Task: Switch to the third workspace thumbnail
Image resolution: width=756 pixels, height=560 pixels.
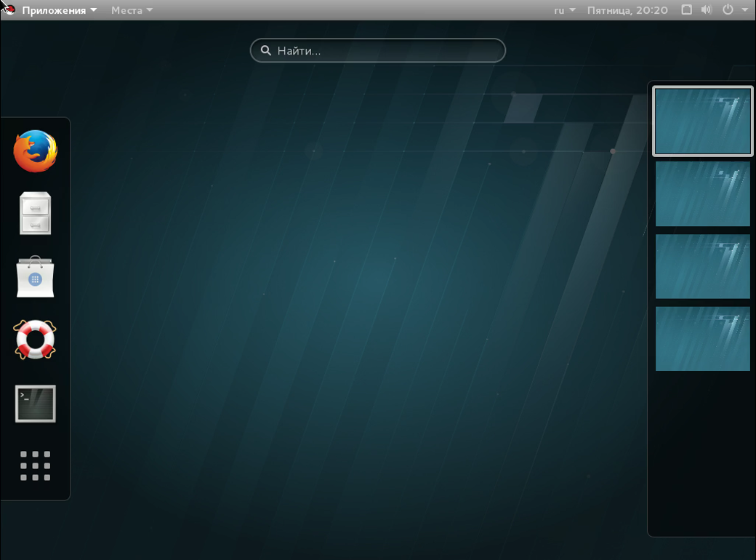Action: [x=702, y=266]
